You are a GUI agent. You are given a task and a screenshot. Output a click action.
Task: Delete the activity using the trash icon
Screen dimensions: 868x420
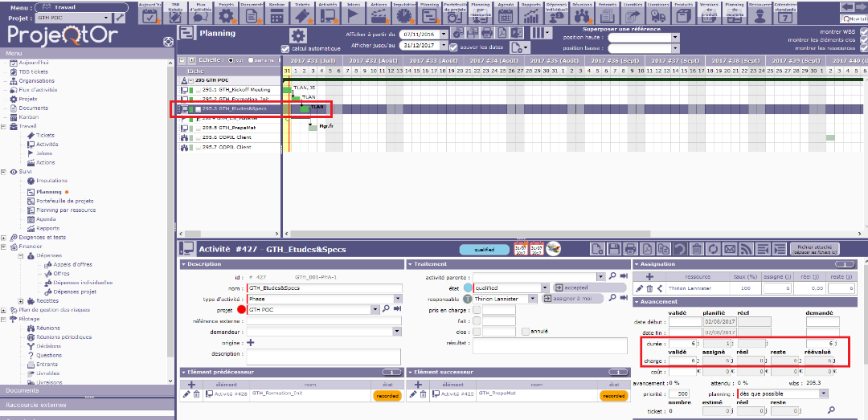697,249
